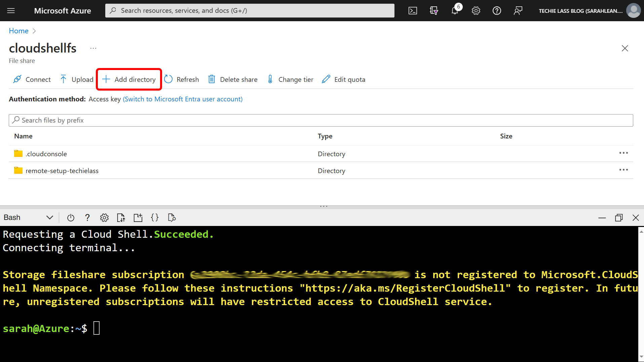The width and height of the screenshot is (644, 362).
Task: Open Cloud Shell settings gear
Action: tap(104, 217)
